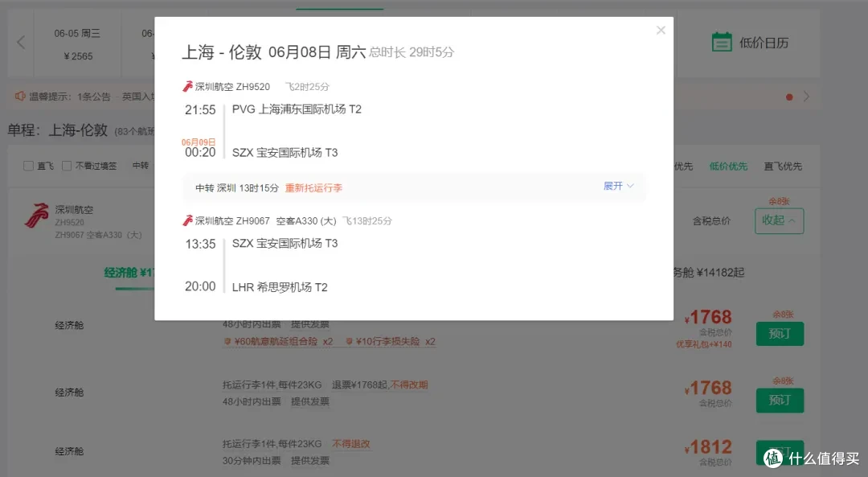Click the ¥10行李损失险 insurance link
Viewport: 868px width, 477px height.
click(391, 341)
